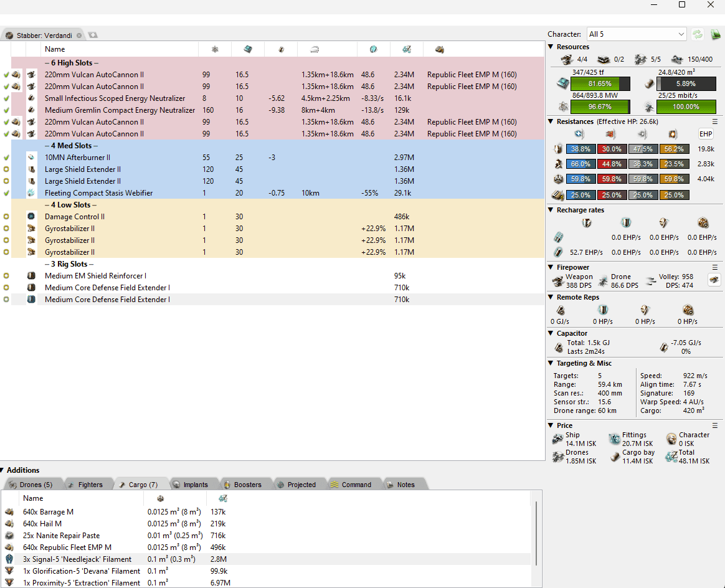The width and height of the screenshot is (725, 588).
Task: Click the green skill book icon
Action: coord(715,34)
